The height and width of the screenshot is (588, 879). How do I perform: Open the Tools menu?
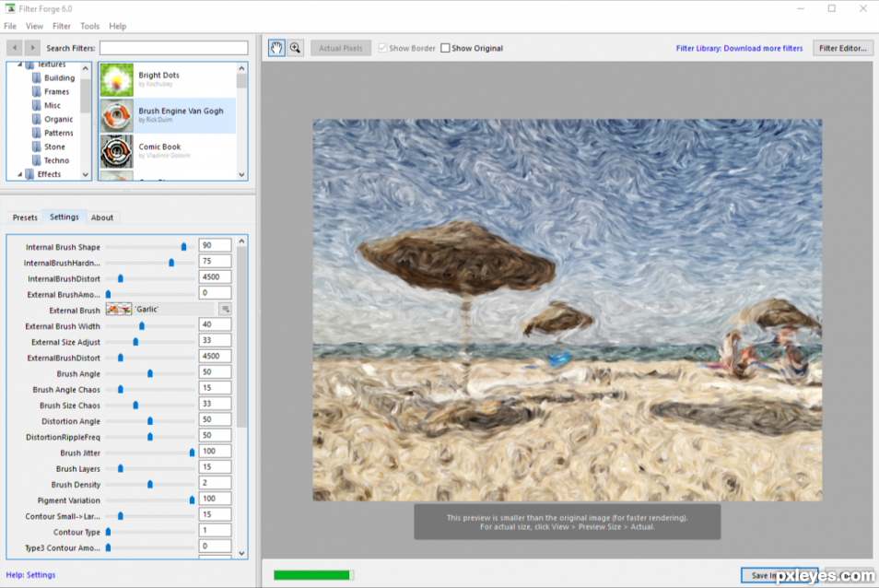tap(89, 27)
